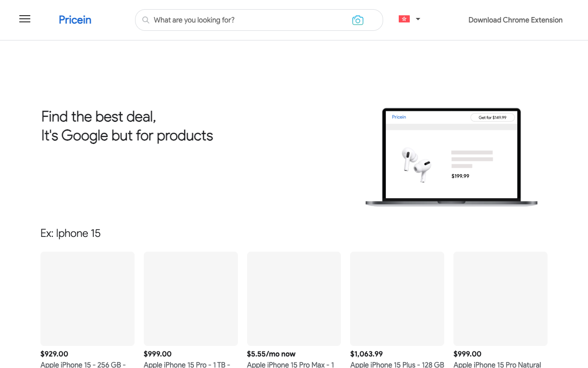Open the iPhone 15 Pro Natural thumbnail
The height and width of the screenshot is (368, 588).
pyautogui.click(x=500, y=299)
